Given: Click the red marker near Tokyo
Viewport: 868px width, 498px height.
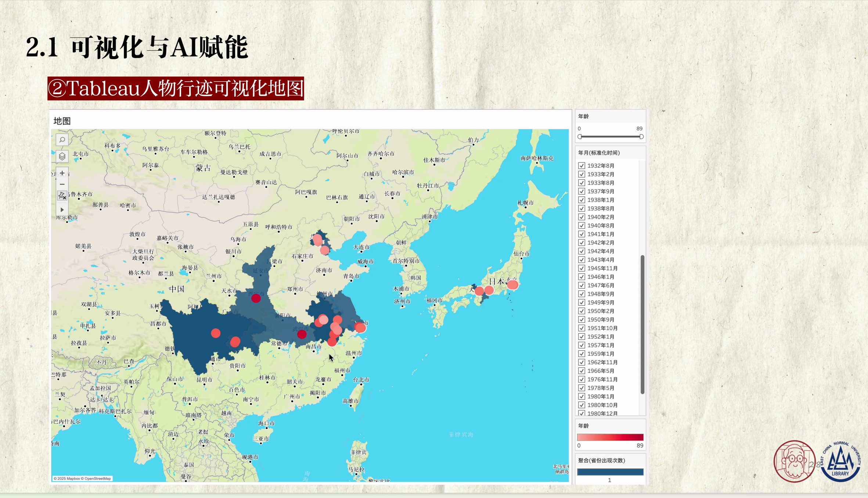Looking at the screenshot, I should 513,284.
